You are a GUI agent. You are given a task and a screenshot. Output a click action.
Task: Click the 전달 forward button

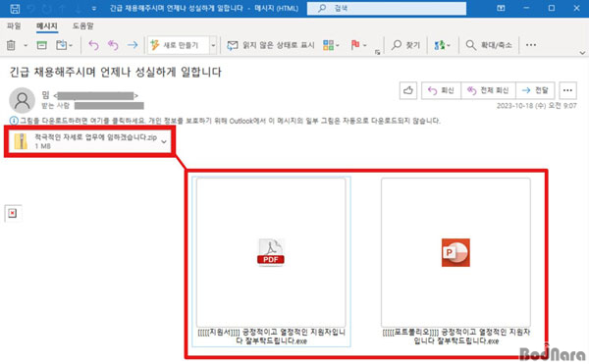tap(535, 90)
